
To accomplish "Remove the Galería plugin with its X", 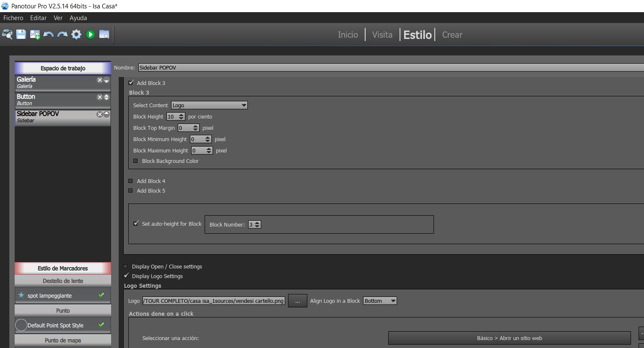I will pyautogui.click(x=100, y=80).
